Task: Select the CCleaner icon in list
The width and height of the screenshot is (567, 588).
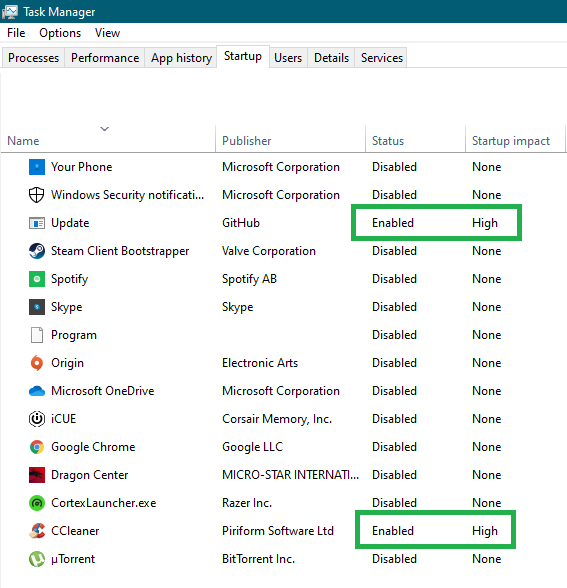Action: [x=37, y=531]
